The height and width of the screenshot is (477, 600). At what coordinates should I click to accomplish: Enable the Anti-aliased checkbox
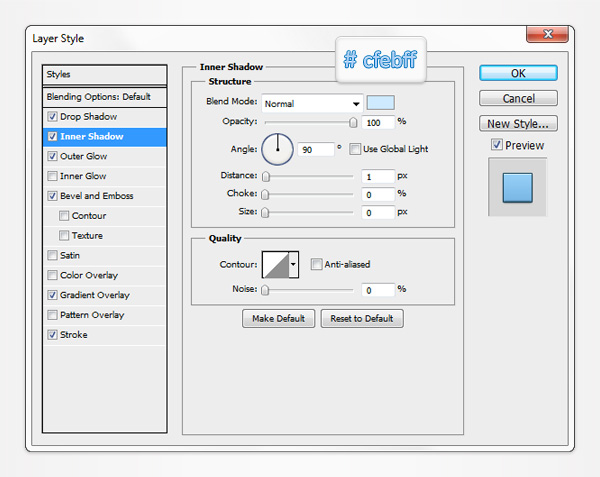(x=317, y=264)
